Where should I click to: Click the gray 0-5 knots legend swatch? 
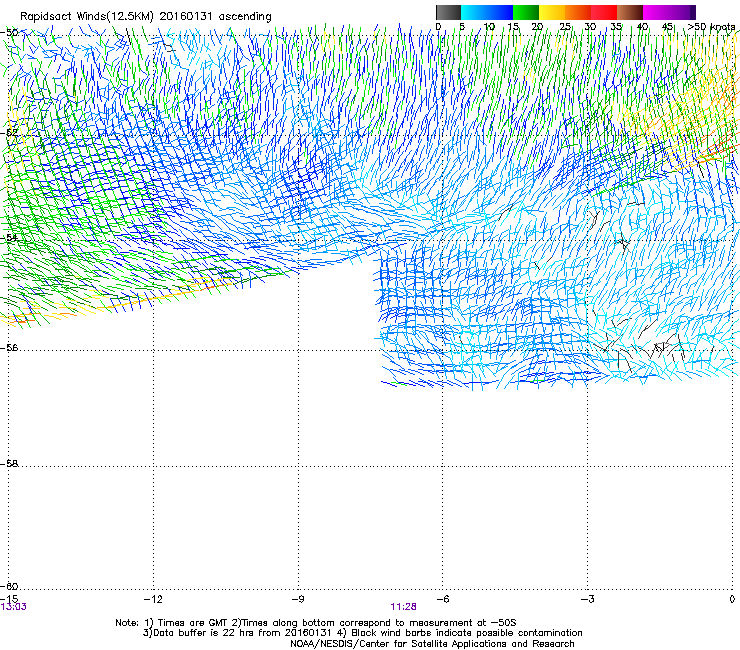[x=448, y=12]
